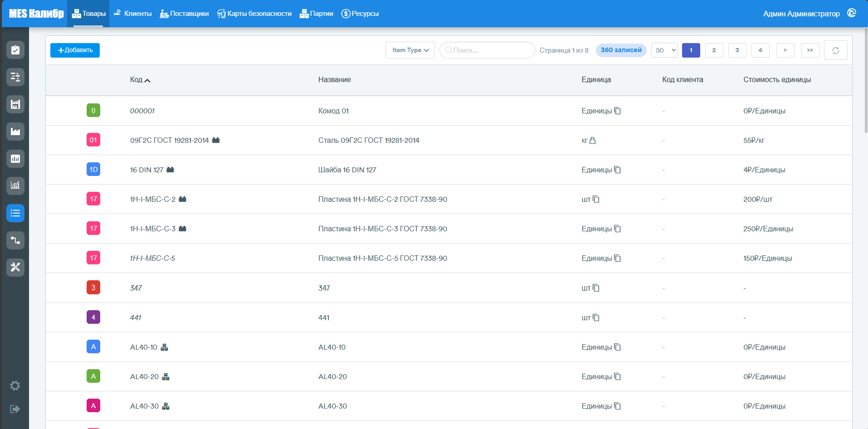868x429 pixels.
Task: Open the Партии tab
Action: [317, 14]
